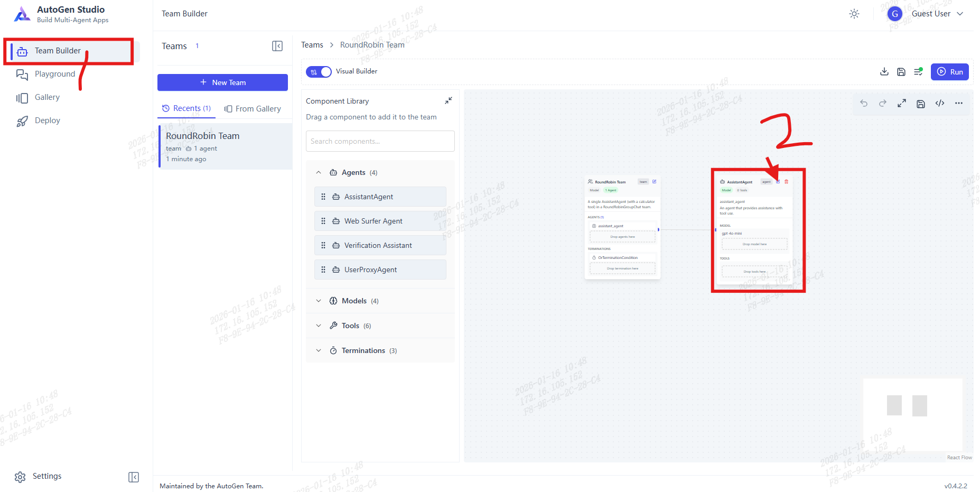Click the New Team button
Viewport: 980px width, 492px height.
[x=222, y=82]
